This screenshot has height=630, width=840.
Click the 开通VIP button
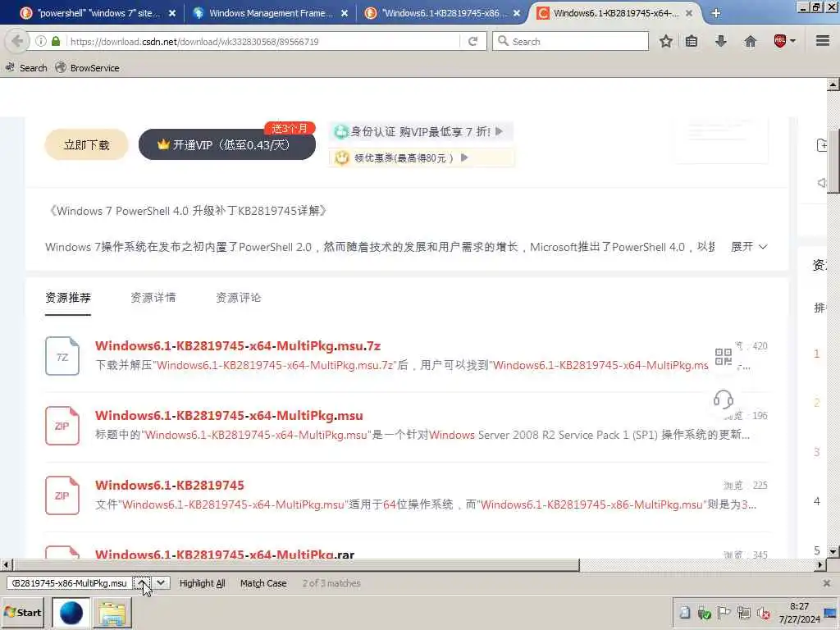227,144
